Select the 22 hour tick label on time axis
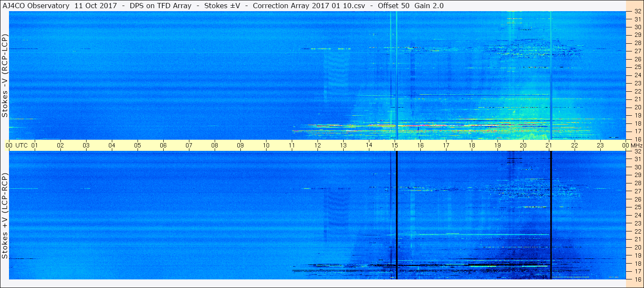Screen dimensions: 644x288 (x=575, y=145)
